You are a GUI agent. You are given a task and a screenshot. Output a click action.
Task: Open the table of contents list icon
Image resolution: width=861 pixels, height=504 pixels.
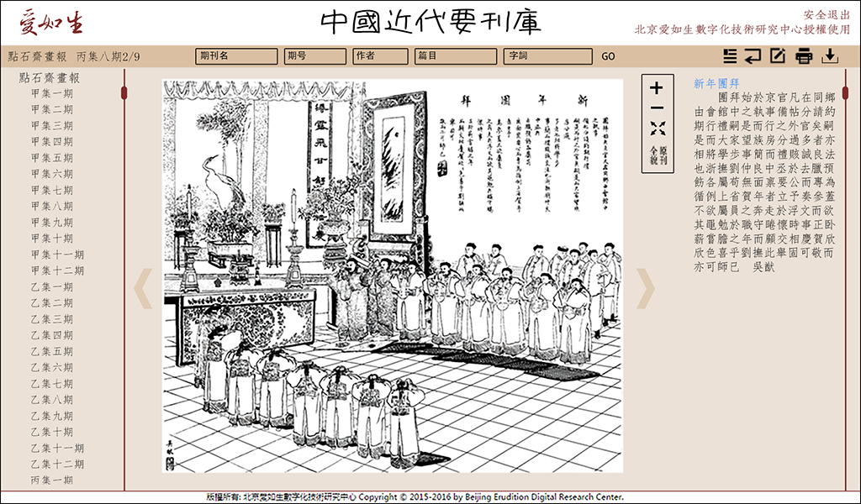pyautogui.click(x=730, y=56)
